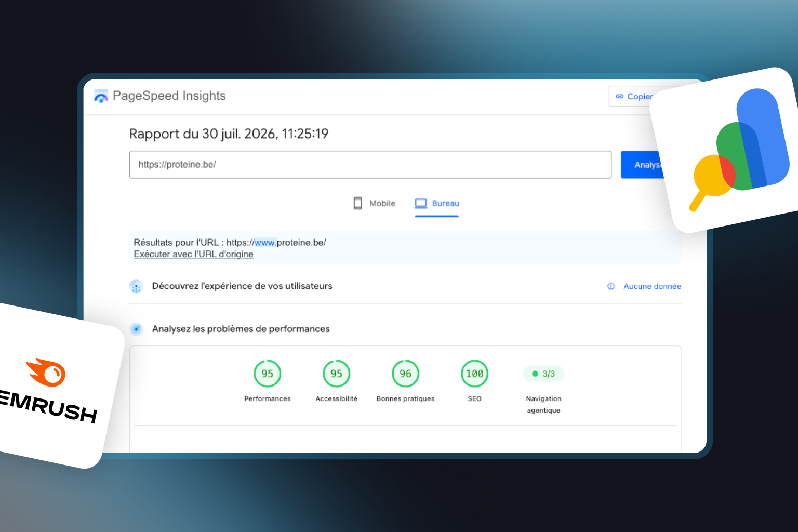Click the https://proteine.be/ URL input field

(370, 165)
